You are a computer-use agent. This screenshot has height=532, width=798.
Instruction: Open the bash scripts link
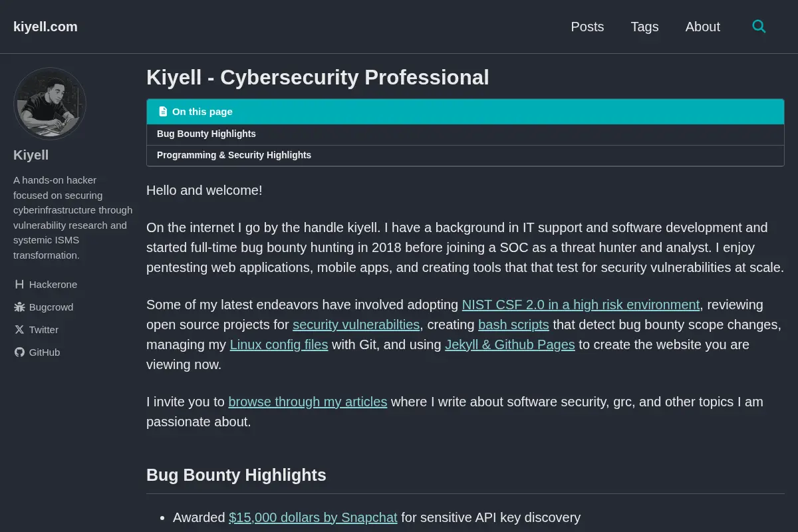pos(513,325)
